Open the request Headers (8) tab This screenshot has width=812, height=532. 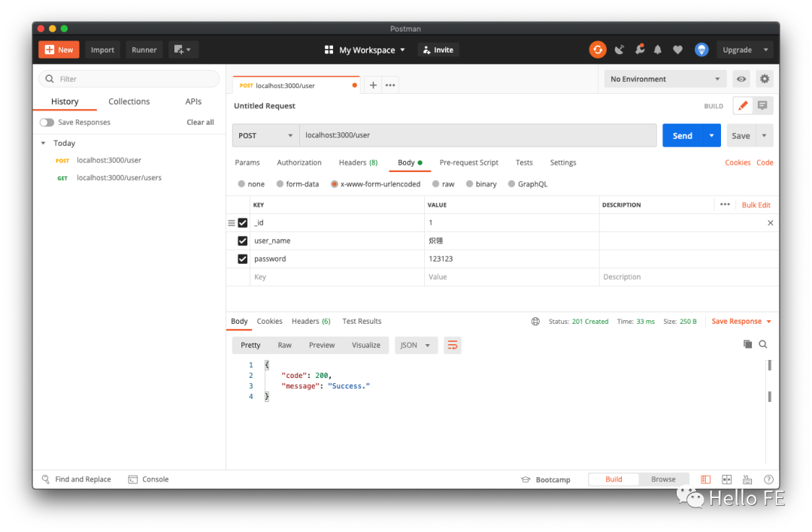point(358,162)
